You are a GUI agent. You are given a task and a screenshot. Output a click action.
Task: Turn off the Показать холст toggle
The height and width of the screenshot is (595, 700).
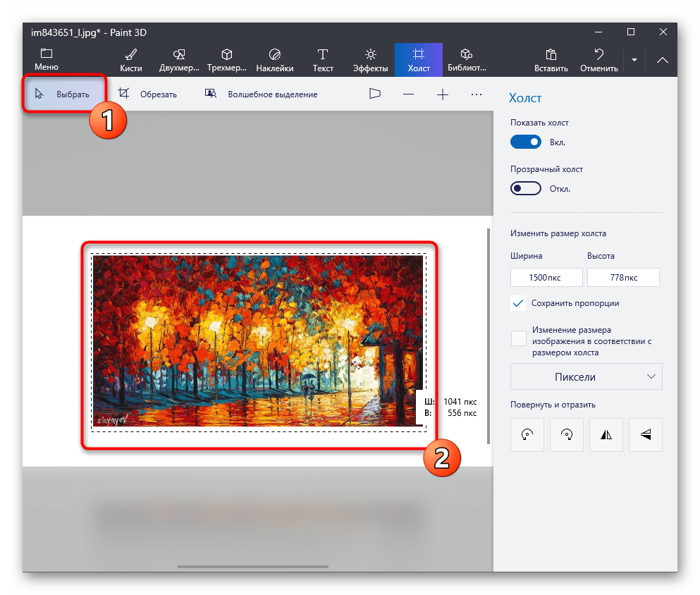point(526,142)
